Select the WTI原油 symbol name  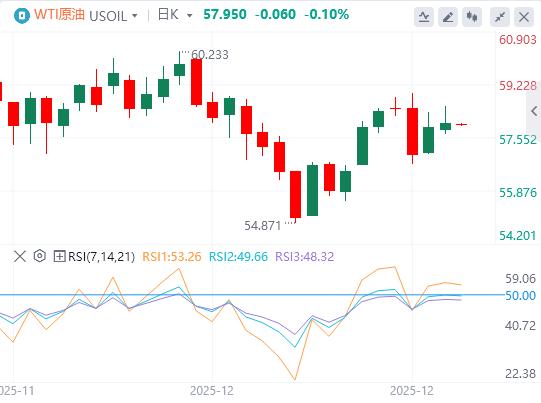pyautogui.click(x=59, y=15)
